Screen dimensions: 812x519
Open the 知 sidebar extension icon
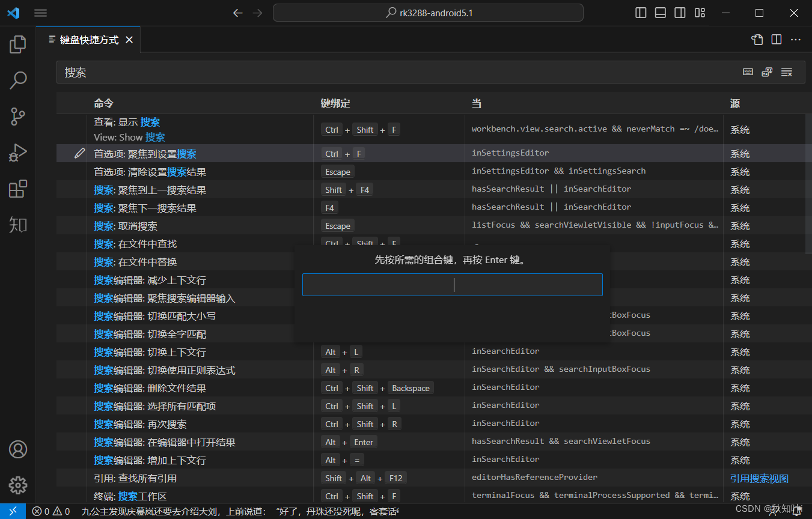[x=18, y=225]
